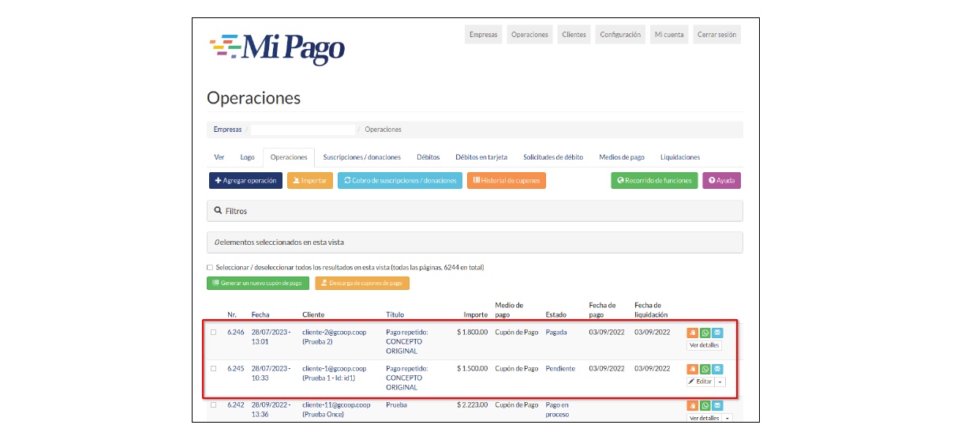Click the Pendiente status in row 6.245

[x=560, y=369]
